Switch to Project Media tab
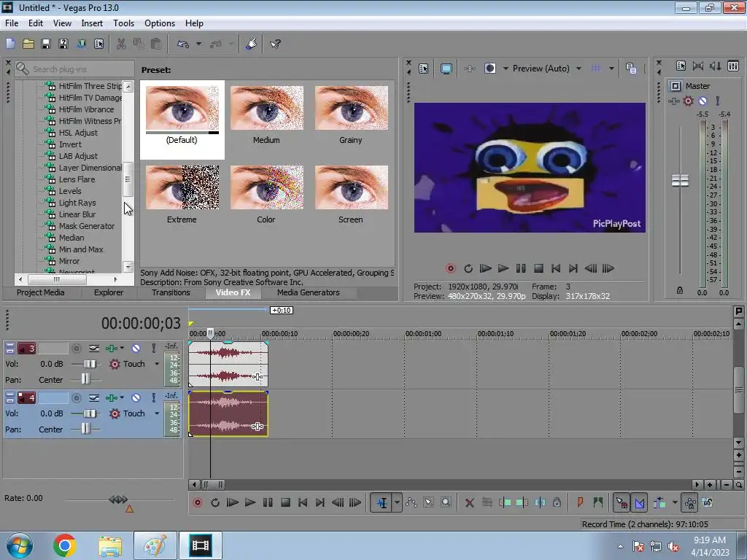The width and height of the screenshot is (747, 560). point(41,292)
